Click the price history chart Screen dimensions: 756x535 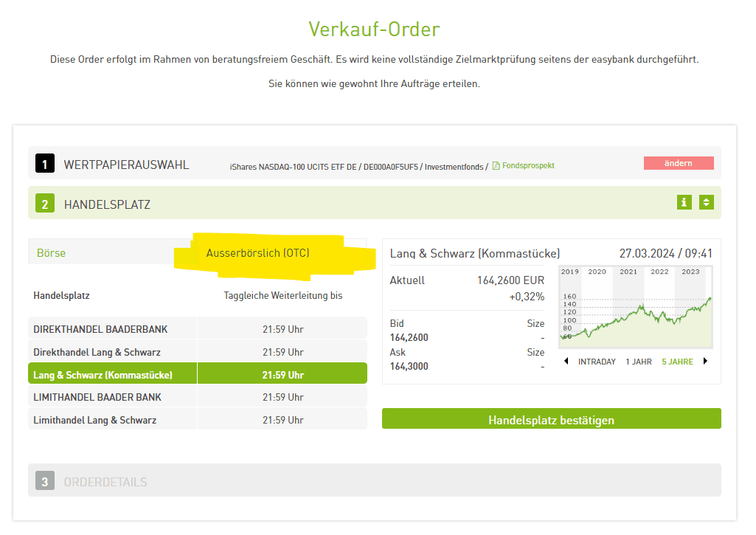[x=636, y=307]
